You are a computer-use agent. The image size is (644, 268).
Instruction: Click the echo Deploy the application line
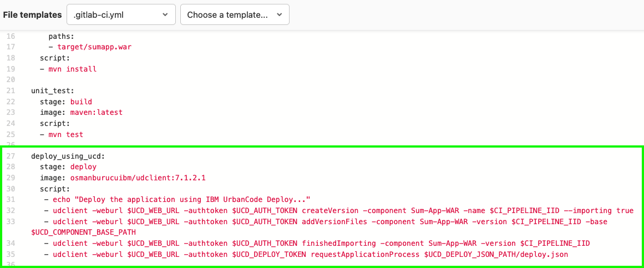[176, 200]
